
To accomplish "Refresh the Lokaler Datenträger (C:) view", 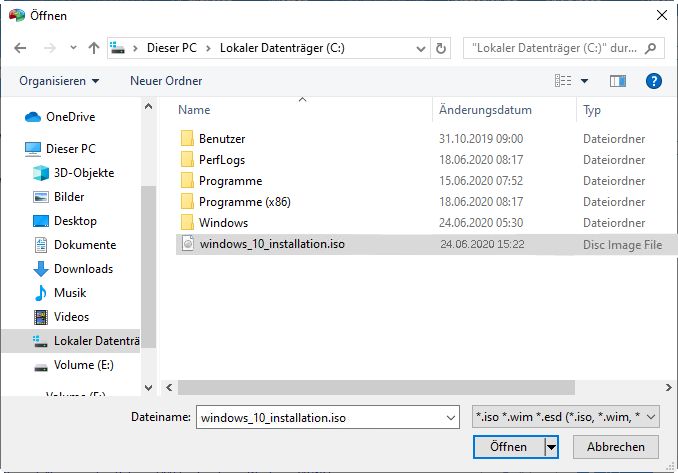I will click(441, 48).
